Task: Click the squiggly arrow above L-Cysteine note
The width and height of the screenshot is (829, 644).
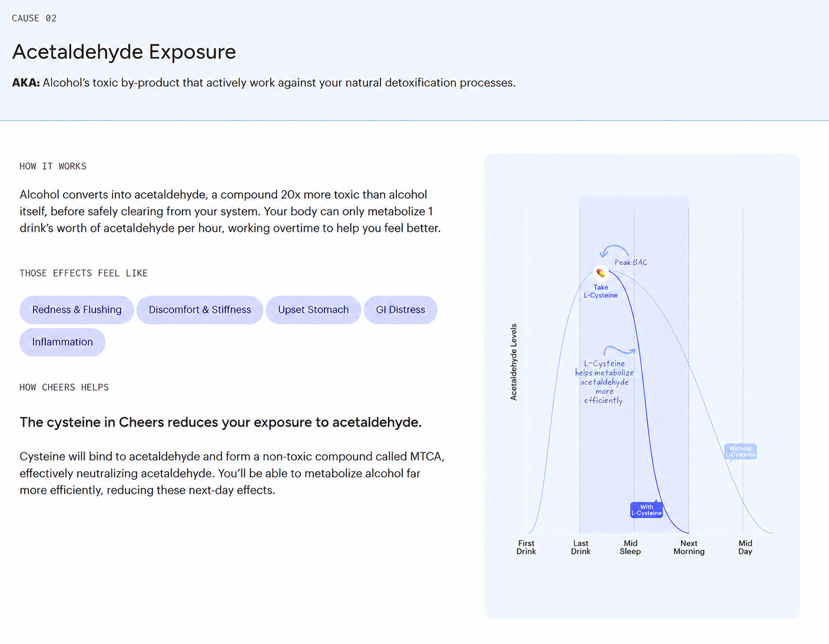Action: [619, 350]
